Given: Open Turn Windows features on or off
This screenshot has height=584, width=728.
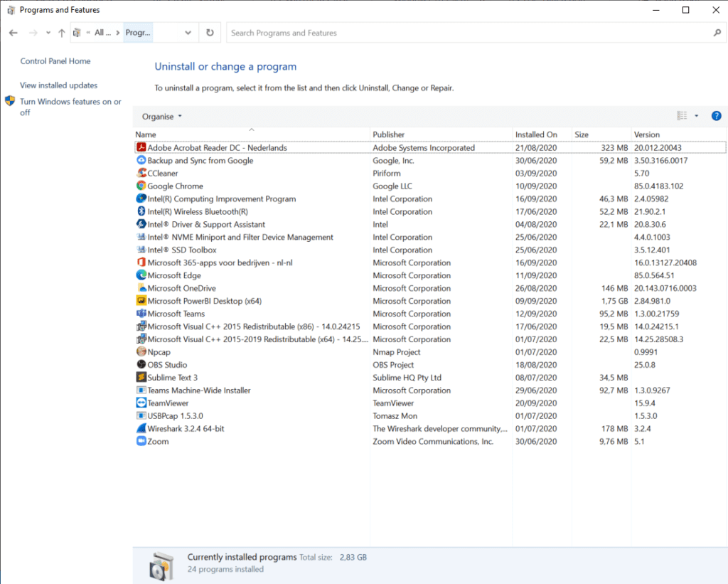Looking at the screenshot, I should [x=70, y=107].
